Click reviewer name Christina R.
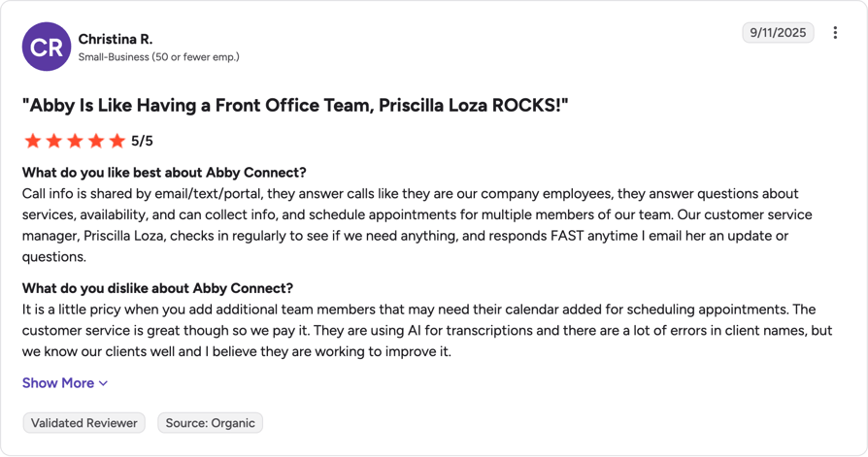The width and height of the screenshot is (868, 457). click(116, 39)
